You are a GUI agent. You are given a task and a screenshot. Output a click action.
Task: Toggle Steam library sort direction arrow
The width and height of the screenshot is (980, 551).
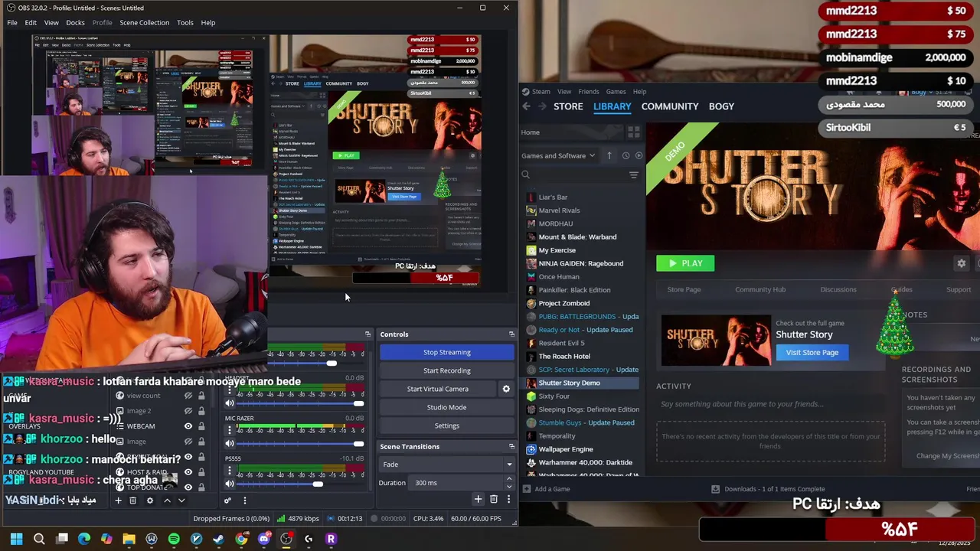pyautogui.click(x=609, y=155)
